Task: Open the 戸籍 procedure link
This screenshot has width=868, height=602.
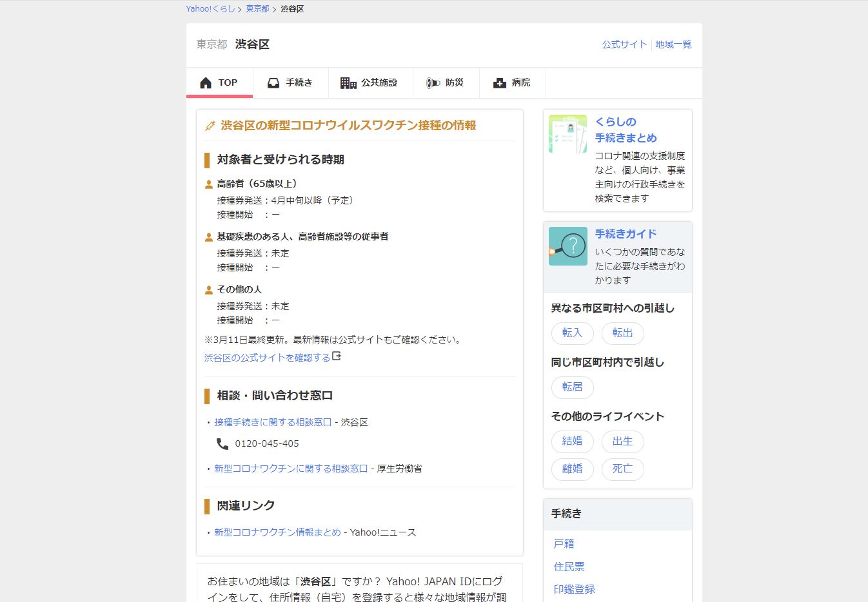Action: (564, 544)
